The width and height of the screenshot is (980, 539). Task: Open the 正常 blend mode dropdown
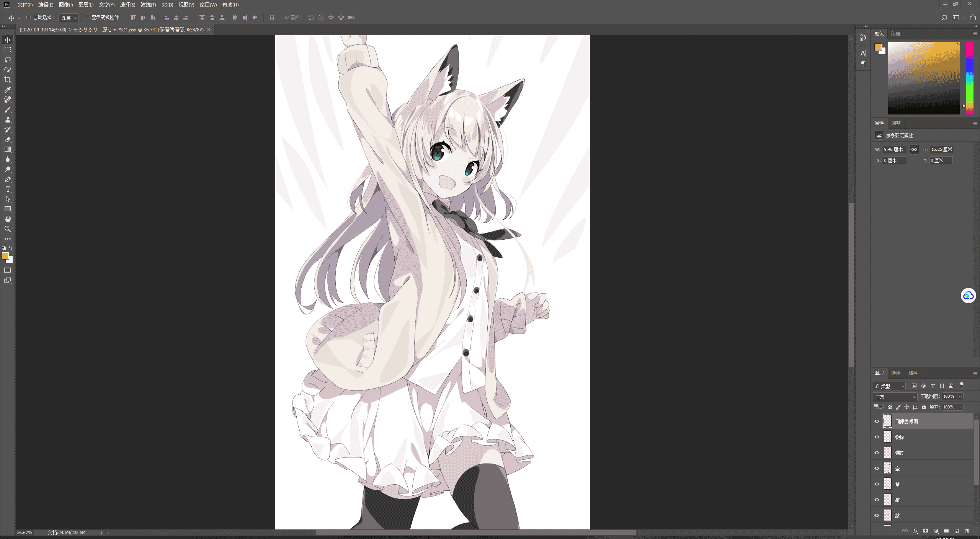895,397
